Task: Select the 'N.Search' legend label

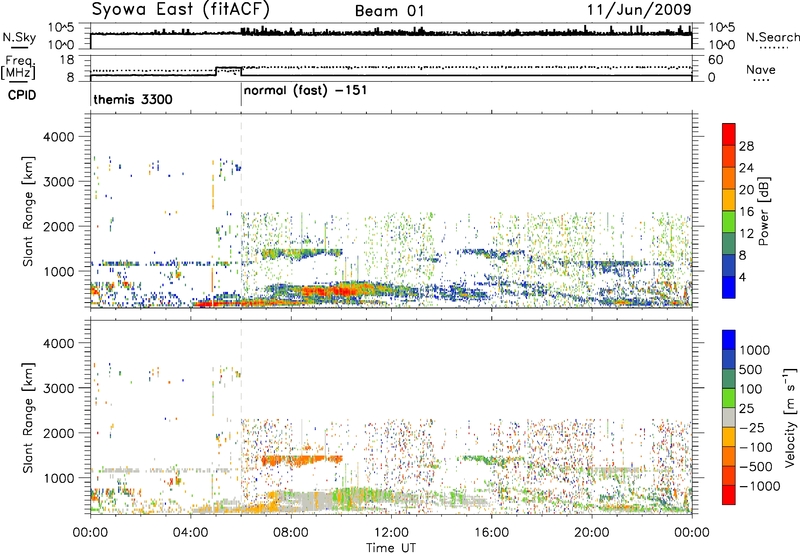Action: click(772, 37)
